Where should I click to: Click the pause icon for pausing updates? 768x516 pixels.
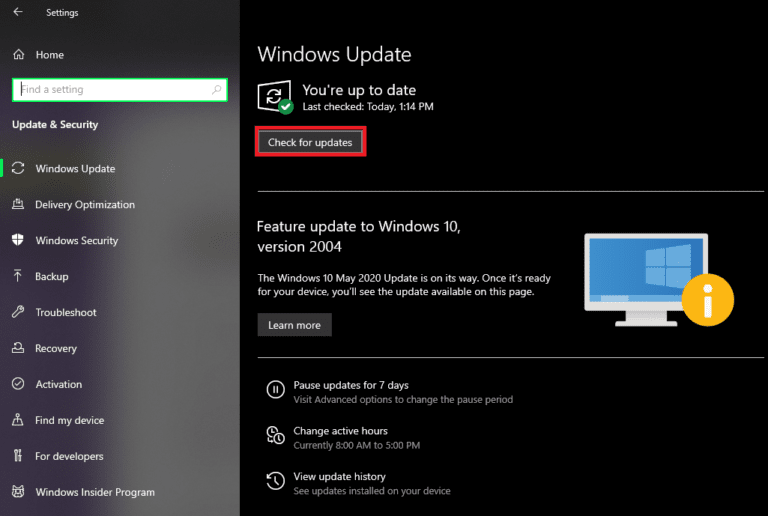click(x=275, y=389)
